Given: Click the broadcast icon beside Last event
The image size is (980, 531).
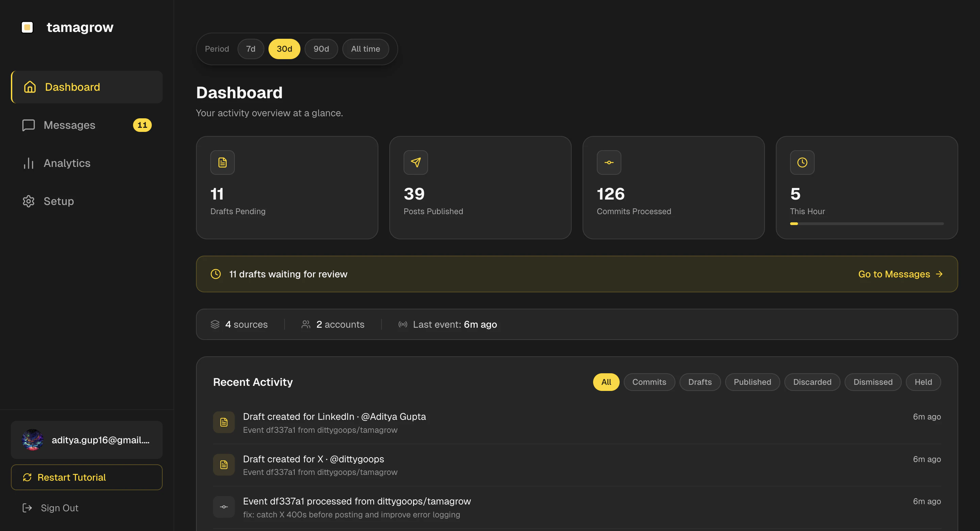Looking at the screenshot, I should 403,324.
